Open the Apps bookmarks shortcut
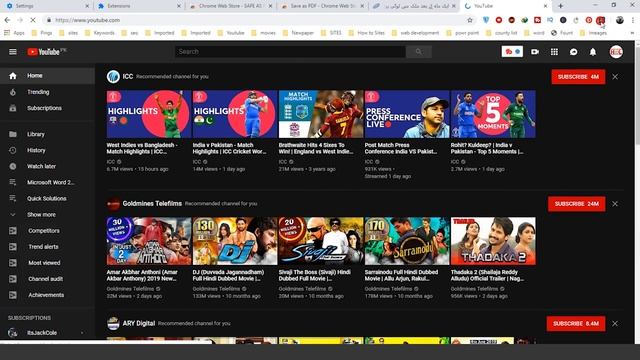The image size is (640, 360). tap(14, 33)
